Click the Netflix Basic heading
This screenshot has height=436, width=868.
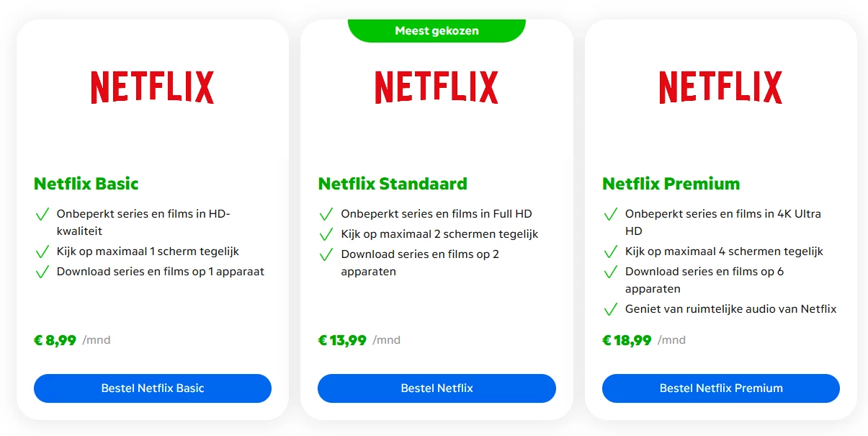(86, 184)
